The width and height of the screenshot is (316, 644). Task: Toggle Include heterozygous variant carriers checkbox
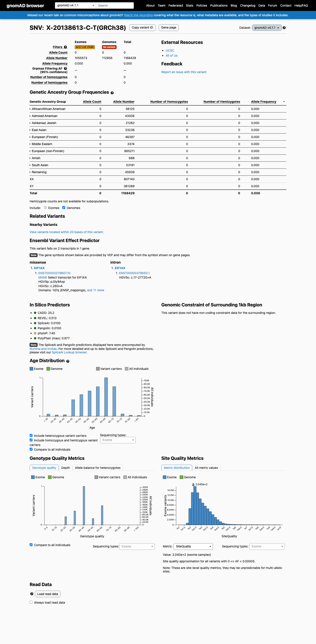pyautogui.click(x=31, y=435)
